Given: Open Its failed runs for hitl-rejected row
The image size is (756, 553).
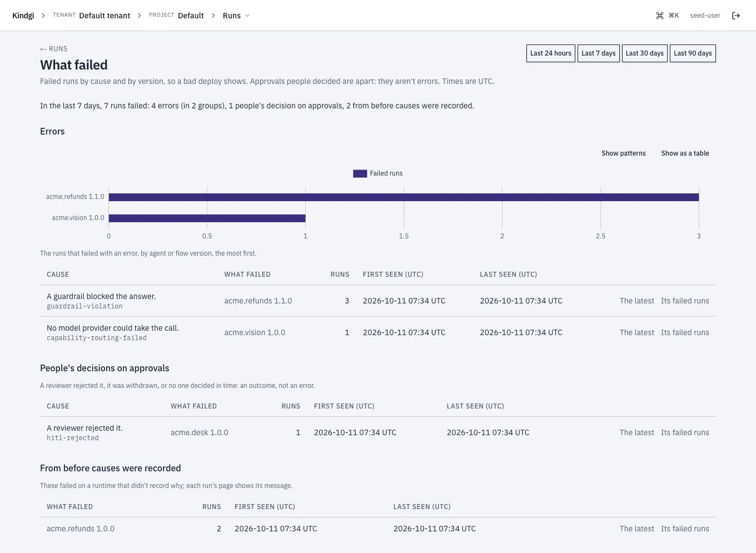Looking at the screenshot, I should click(685, 432).
